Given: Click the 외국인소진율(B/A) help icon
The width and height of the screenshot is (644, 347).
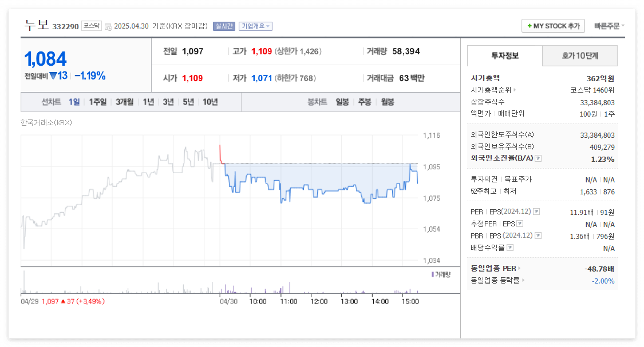Looking at the screenshot, I should pos(538,159).
